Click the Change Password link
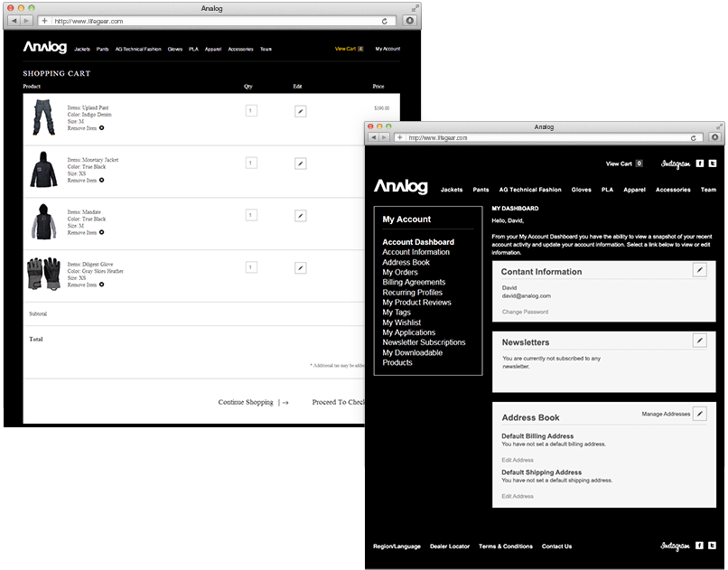 point(525,312)
